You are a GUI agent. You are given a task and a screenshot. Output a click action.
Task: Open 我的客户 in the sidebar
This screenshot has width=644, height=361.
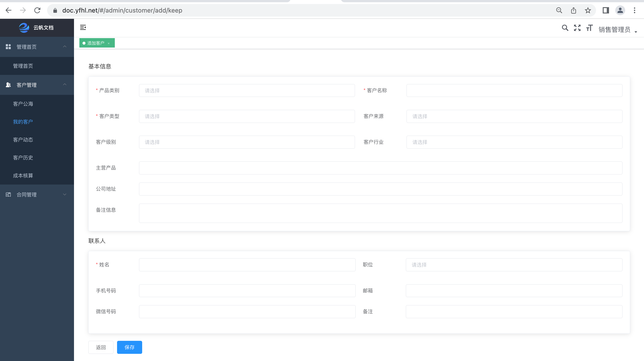point(37,122)
